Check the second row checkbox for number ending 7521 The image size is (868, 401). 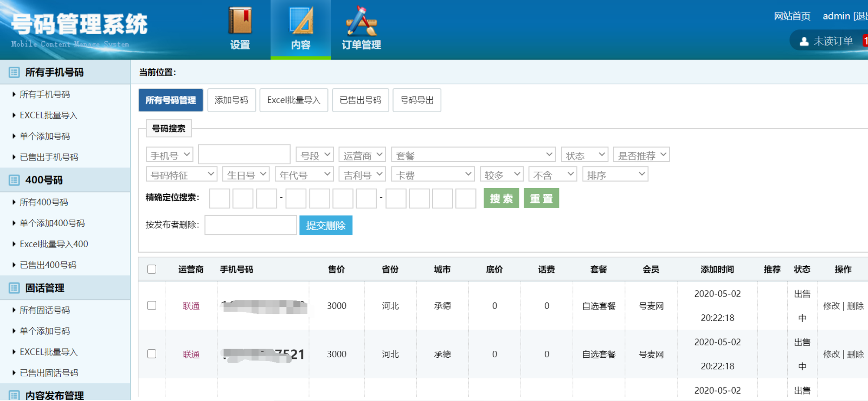point(152,354)
